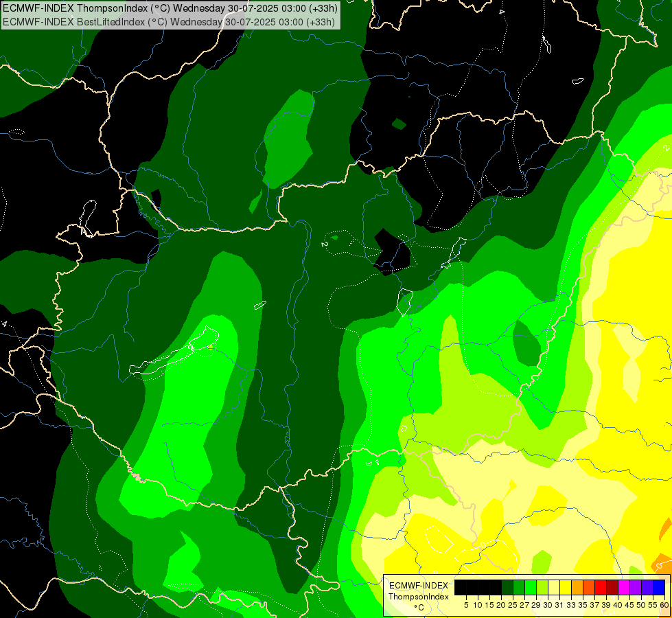Click legend scale value '60'
672x618 pixels.
[x=664, y=605]
